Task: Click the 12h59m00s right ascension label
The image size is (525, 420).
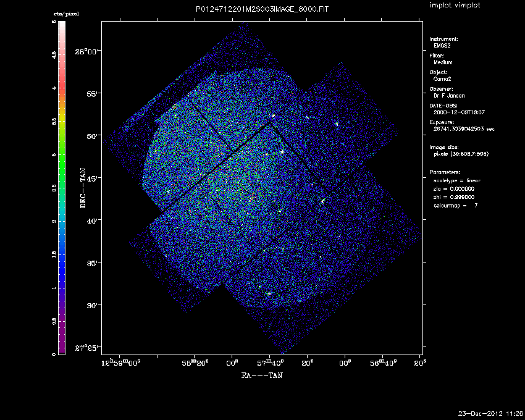Action: click(x=120, y=363)
